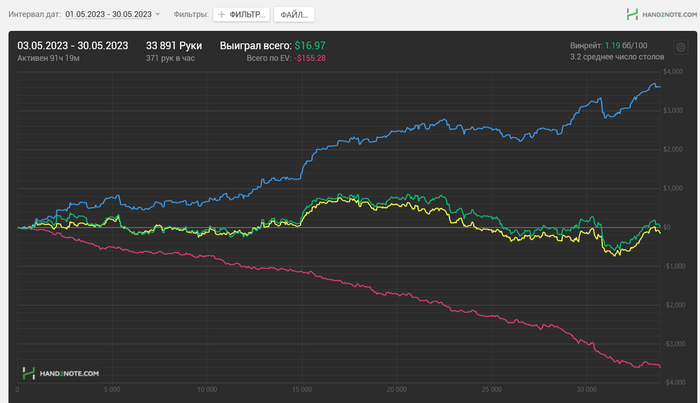Click the average tables count text

coord(615,59)
